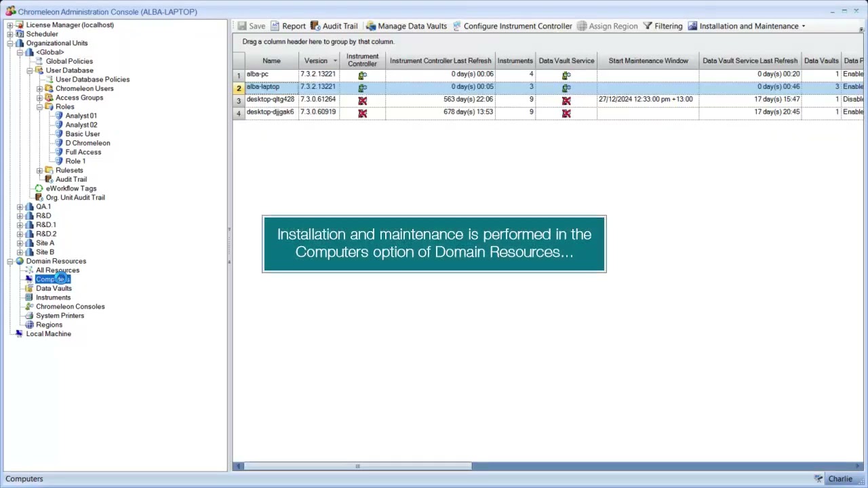868x488 pixels.
Task: Collapse the Organizational Units node
Action: [x=9, y=43]
